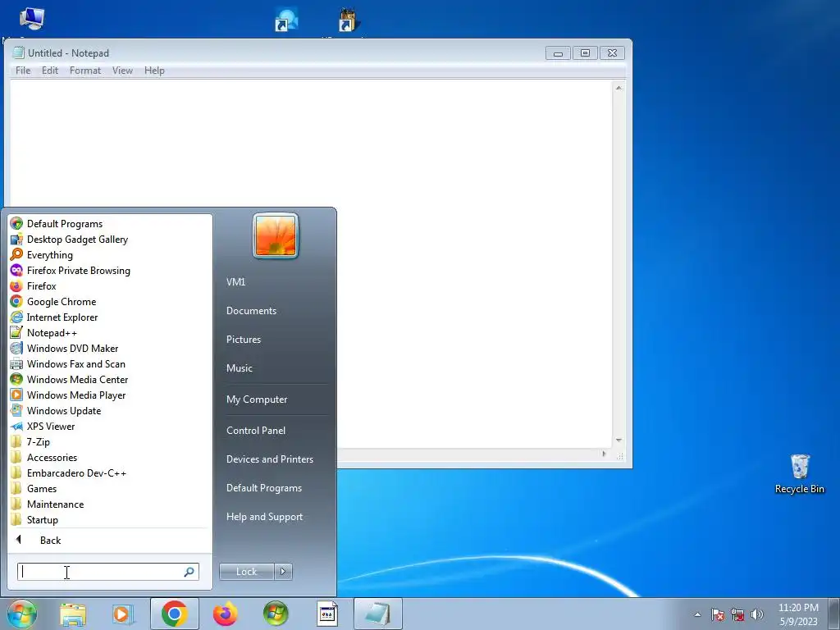Open Music from Start menu
Image resolution: width=840 pixels, height=630 pixels.
[x=240, y=368]
